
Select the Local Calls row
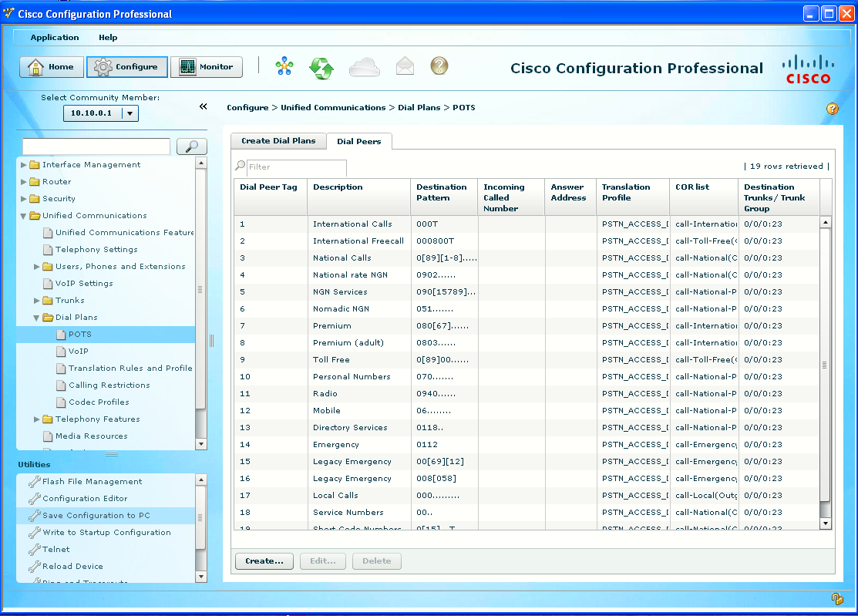(x=527, y=495)
